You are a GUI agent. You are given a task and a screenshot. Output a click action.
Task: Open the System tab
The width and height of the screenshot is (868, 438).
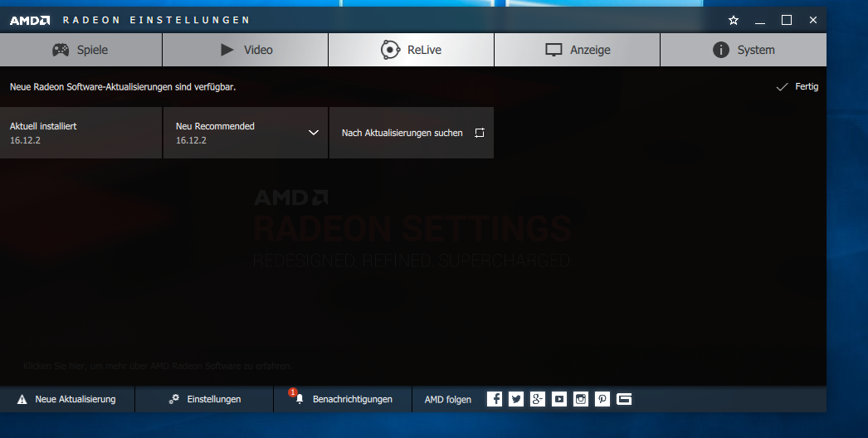[744, 50]
